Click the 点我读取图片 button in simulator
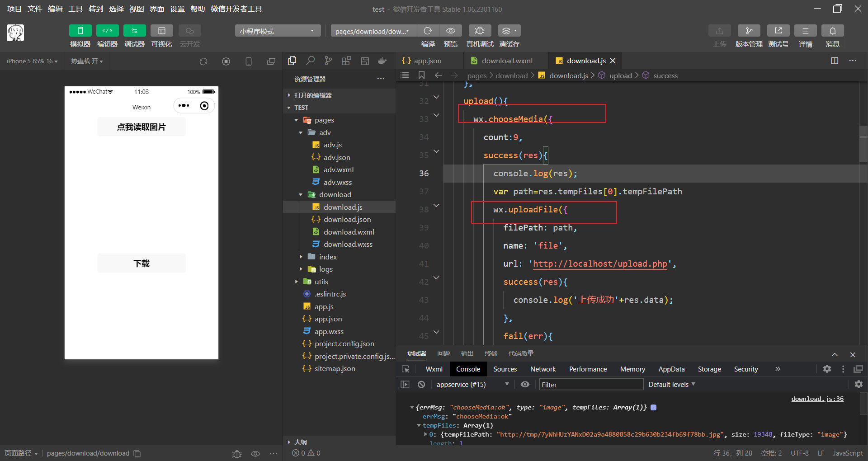This screenshot has width=868, height=461. click(x=142, y=127)
